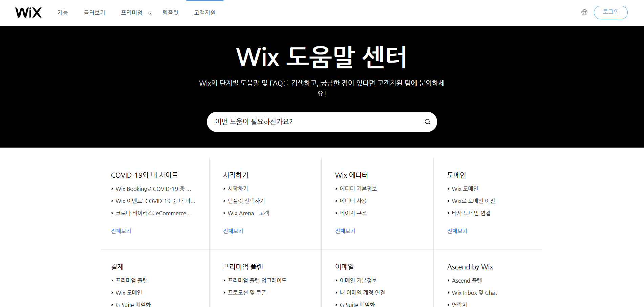
Task: Open the 템플릿 menu item
Action: click(170, 13)
